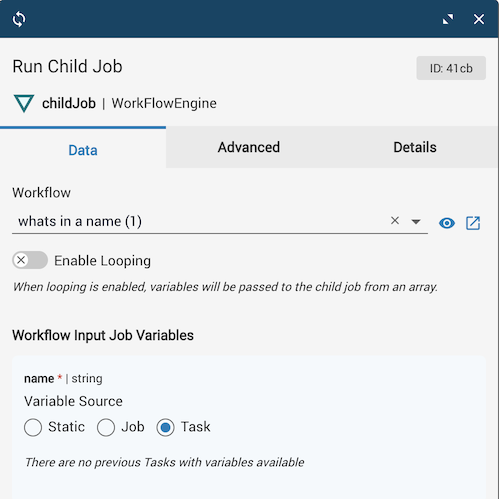Close the Run Child Job panel
Image resolution: width=499 pixels, height=499 pixels.
point(479,19)
